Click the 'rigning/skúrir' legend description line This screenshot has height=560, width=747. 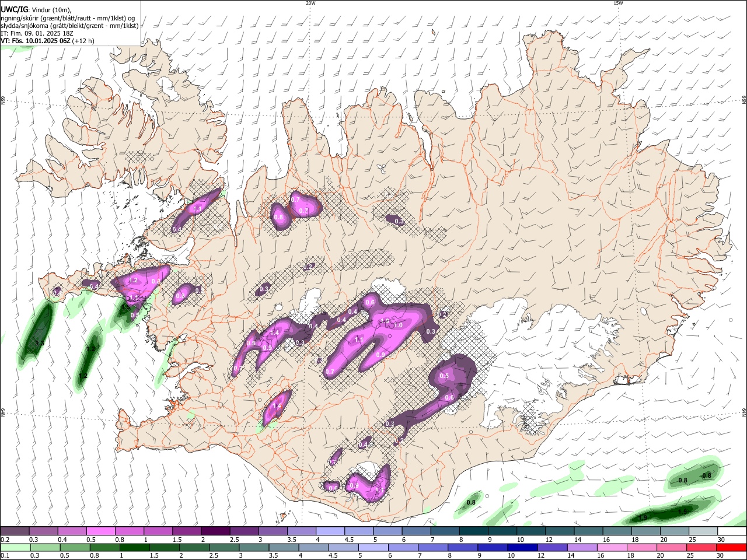(x=68, y=18)
